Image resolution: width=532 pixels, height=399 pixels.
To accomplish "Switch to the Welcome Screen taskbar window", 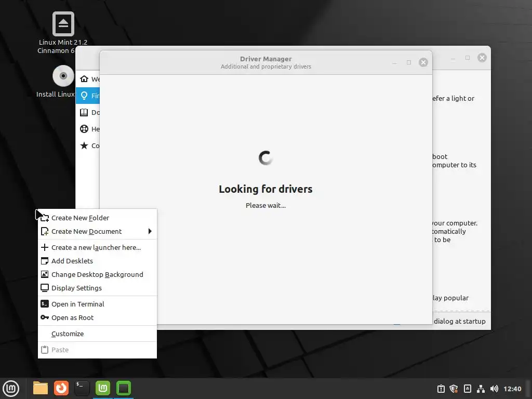I will [103, 388].
